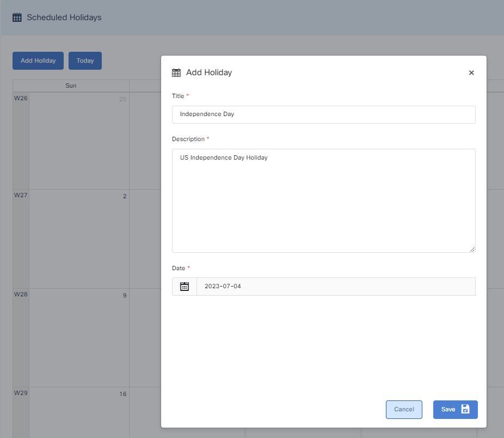Image resolution: width=504 pixels, height=438 pixels.
Task: Open the date picker calendar icon
Action: [x=185, y=287]
